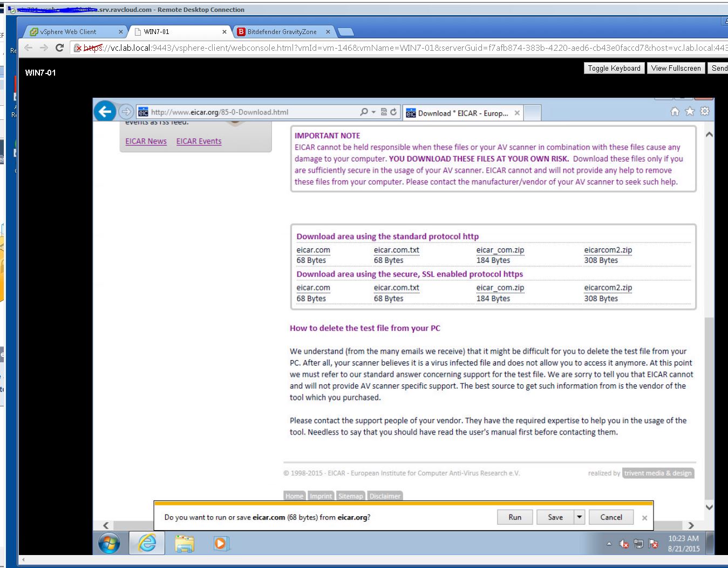
Task: Click the IE address bar URL field
Action: (248, 112)
